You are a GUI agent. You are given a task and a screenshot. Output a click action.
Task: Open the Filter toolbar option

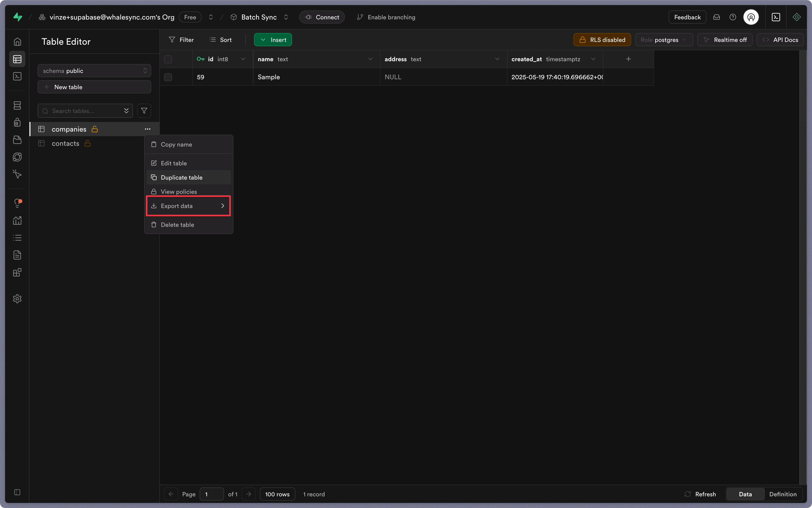181,40
